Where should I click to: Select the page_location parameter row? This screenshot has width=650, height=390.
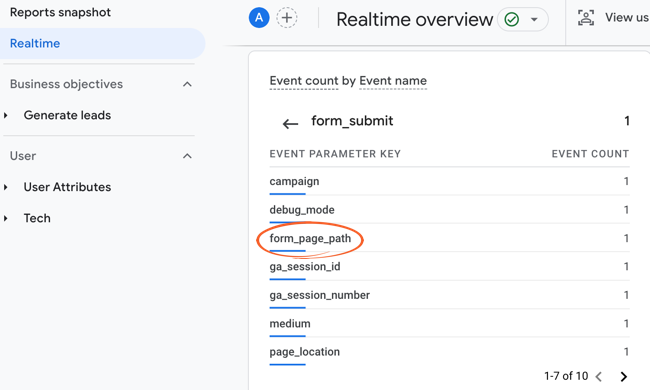tap(449, 352)
